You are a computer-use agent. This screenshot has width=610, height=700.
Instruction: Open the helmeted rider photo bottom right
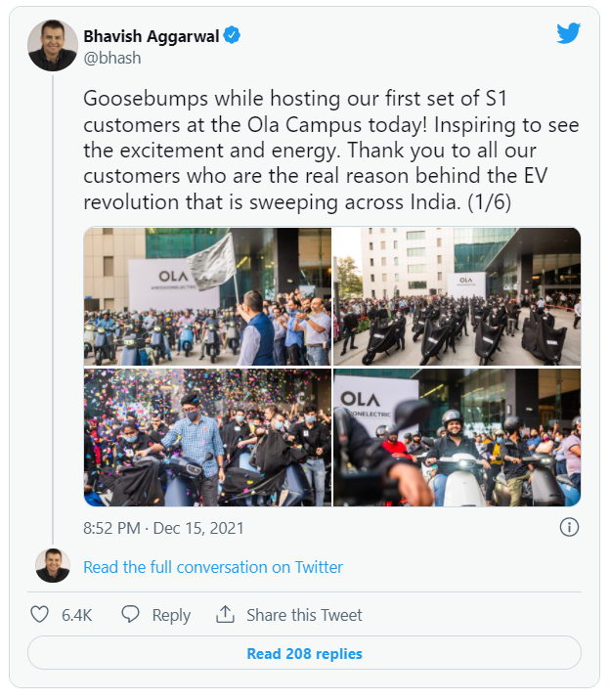tap(457, 437)
